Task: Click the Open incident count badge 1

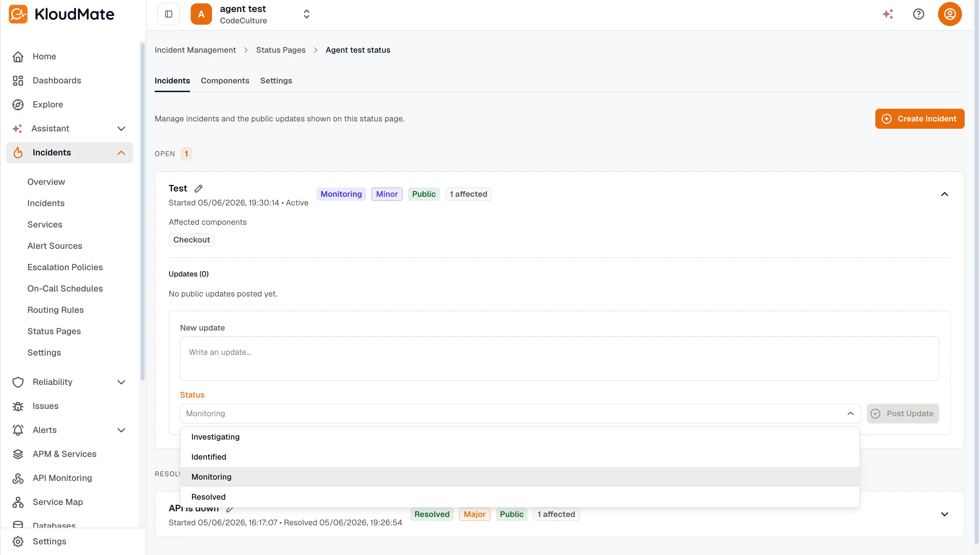Action: [186, 154]
